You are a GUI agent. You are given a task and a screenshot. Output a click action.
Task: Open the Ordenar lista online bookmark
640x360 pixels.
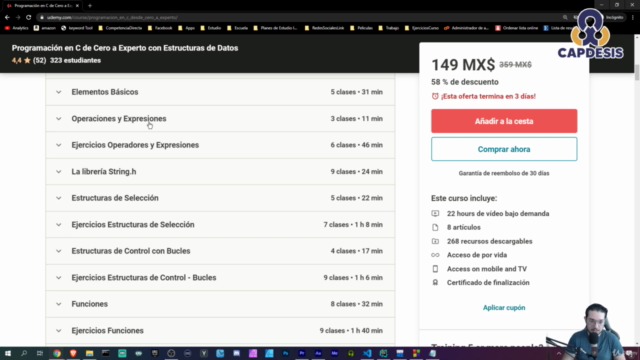tap(516, 28)
